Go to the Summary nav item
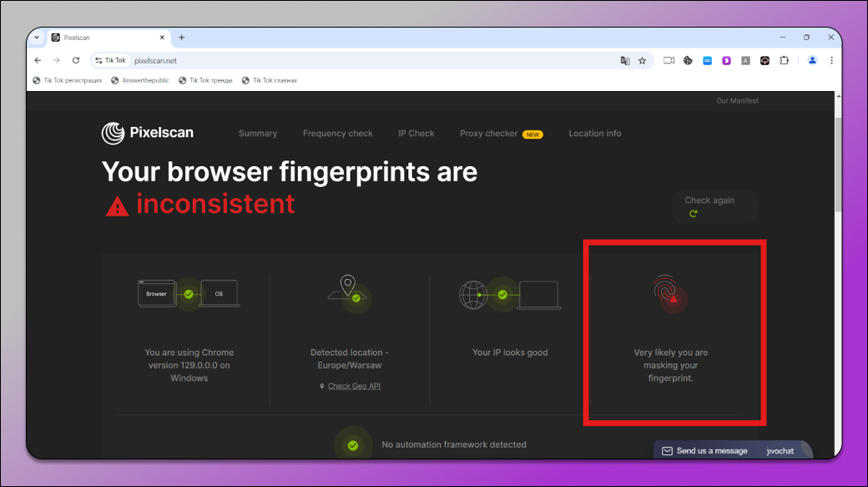868x487 pixels. coord(258,134)
